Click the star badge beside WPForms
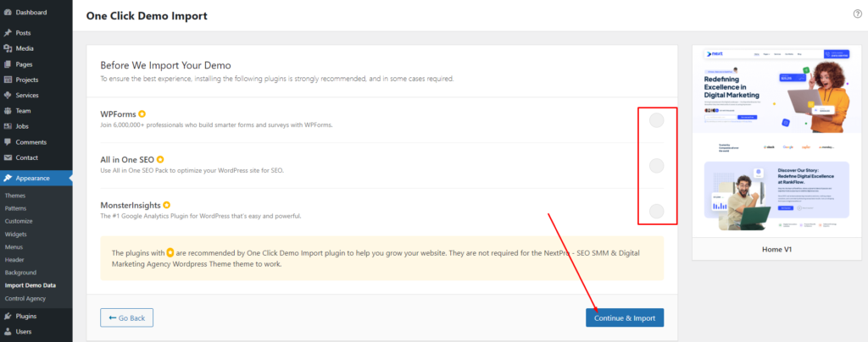Screen dimensions: 868x342 (x=142, y=114)
